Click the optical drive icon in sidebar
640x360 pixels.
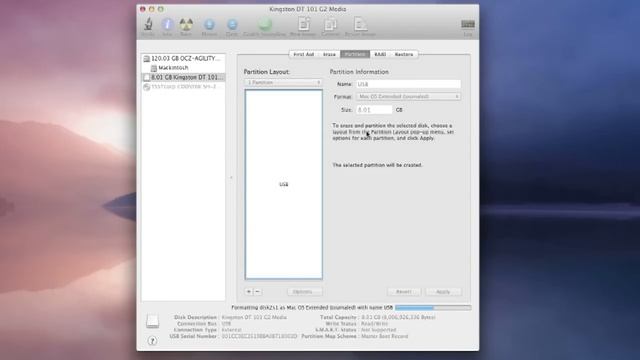(x=147, y=87)
